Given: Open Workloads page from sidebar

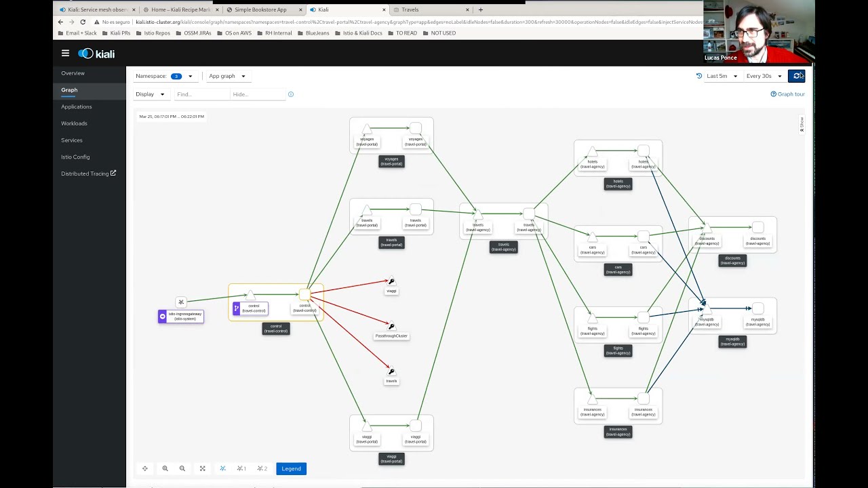Looking at the screenshot, I should (x=74, y=123).
